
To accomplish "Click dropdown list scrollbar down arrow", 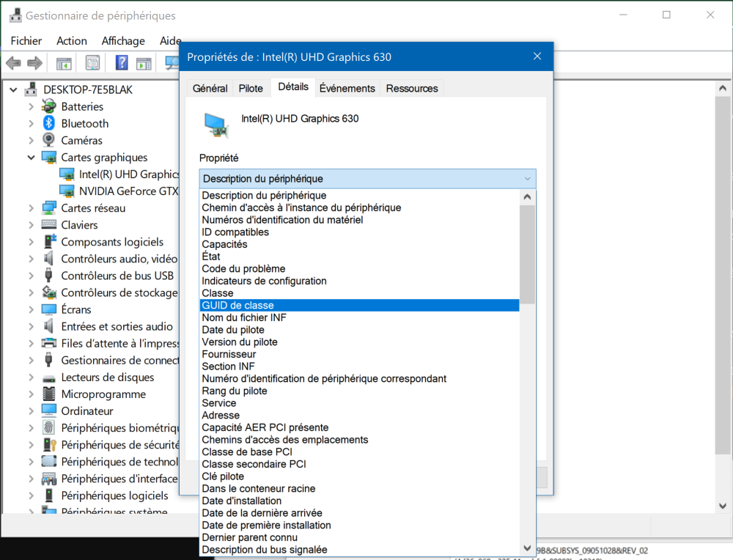I will 527,548.
